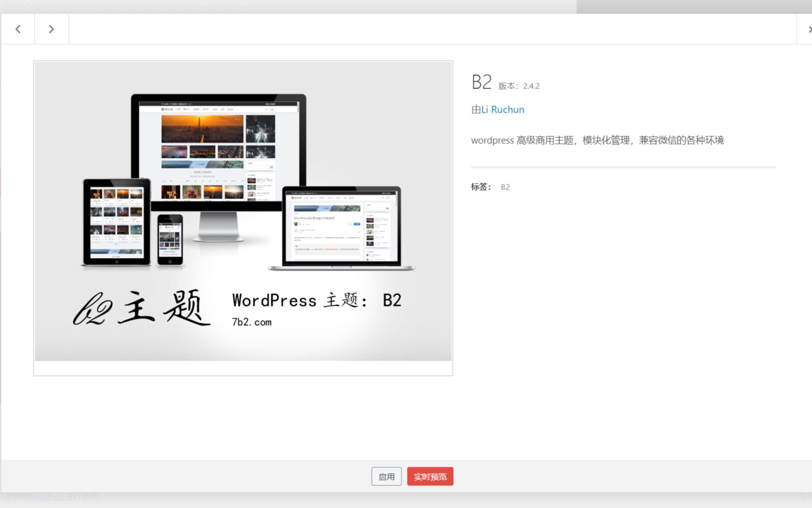Open the WordPress link in footer
The image size is (812, 508).
tap(47, 497)
